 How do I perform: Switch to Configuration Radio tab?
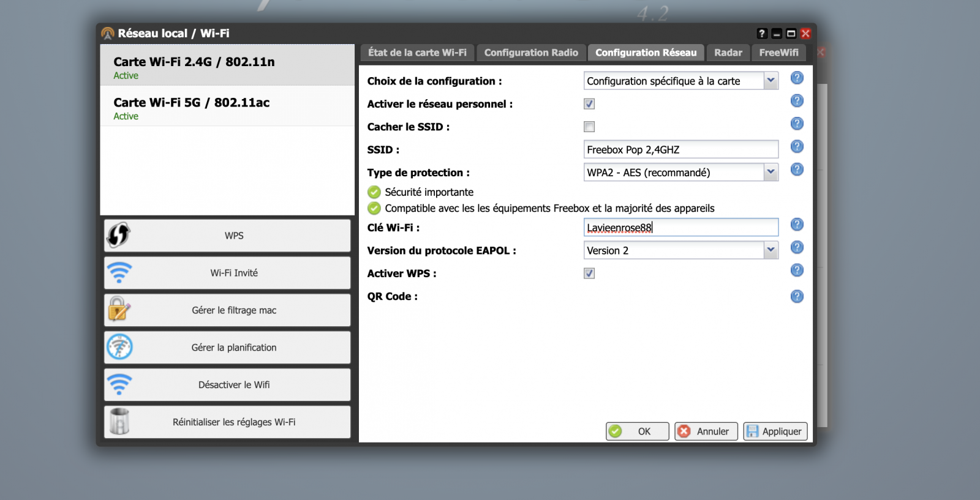point(531,53)
